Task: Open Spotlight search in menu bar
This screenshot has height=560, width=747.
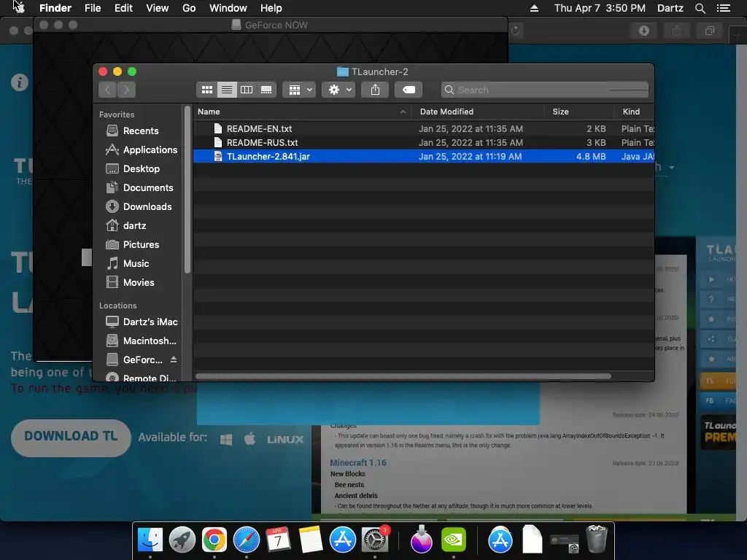Action: [x=700, y=8]
